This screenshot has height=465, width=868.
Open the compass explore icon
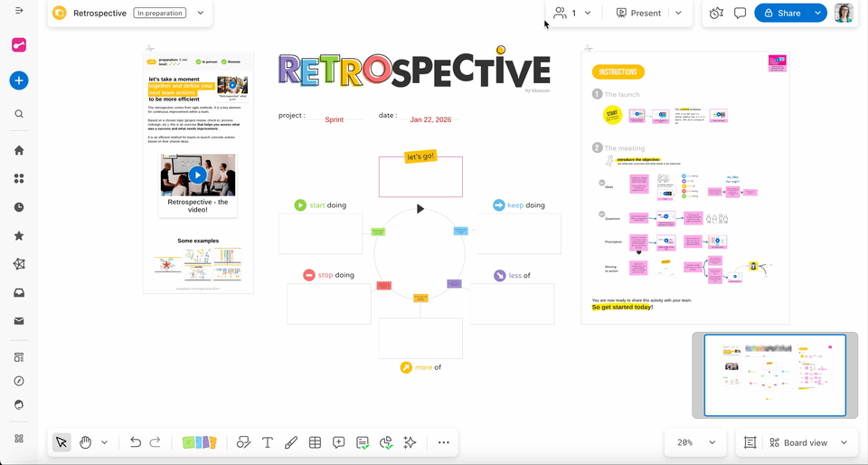coord(19,381)
